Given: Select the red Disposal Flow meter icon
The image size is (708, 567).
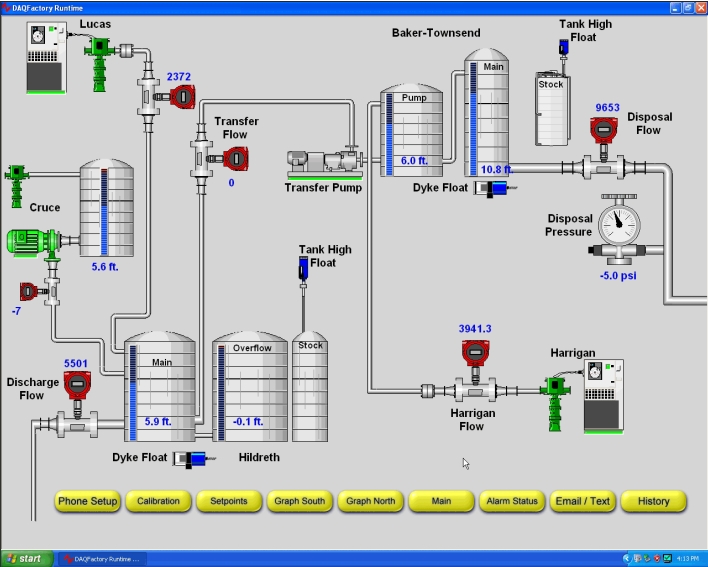Looking at the screenshot, I should [604, 130].
